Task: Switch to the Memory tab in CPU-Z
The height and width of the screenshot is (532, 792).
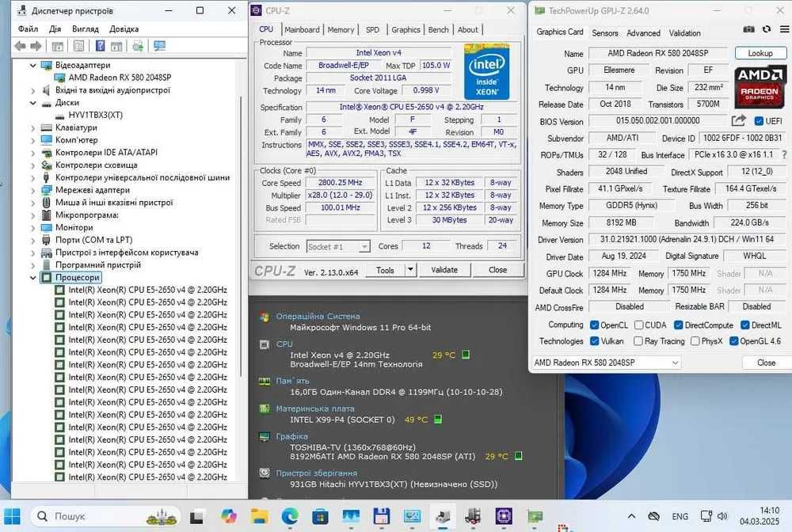Action: click(341, 30)
